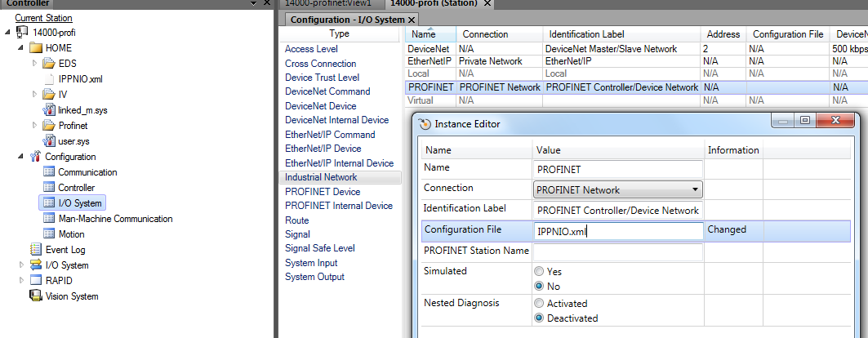The image size is (868, 338).
Task: Open the Event Log icon
Action: (35, 250)
